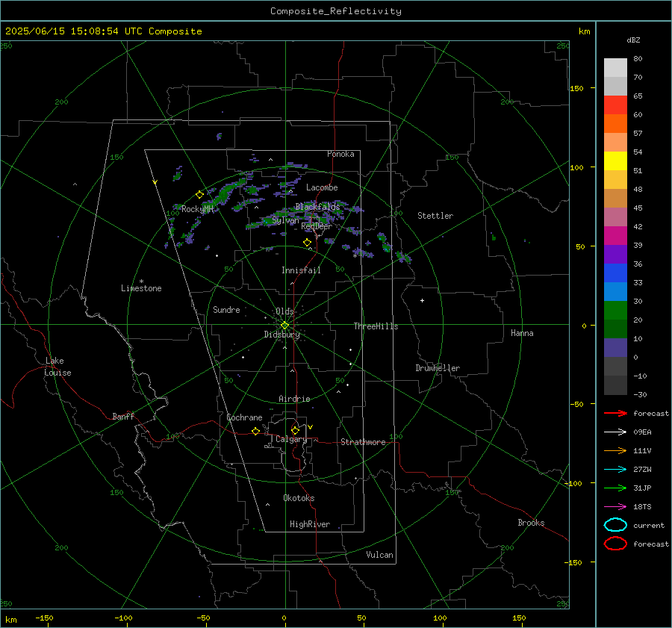672x628 pixels.
Task: Click the radar center diamond near Didsbury
Action: [285, 326]
